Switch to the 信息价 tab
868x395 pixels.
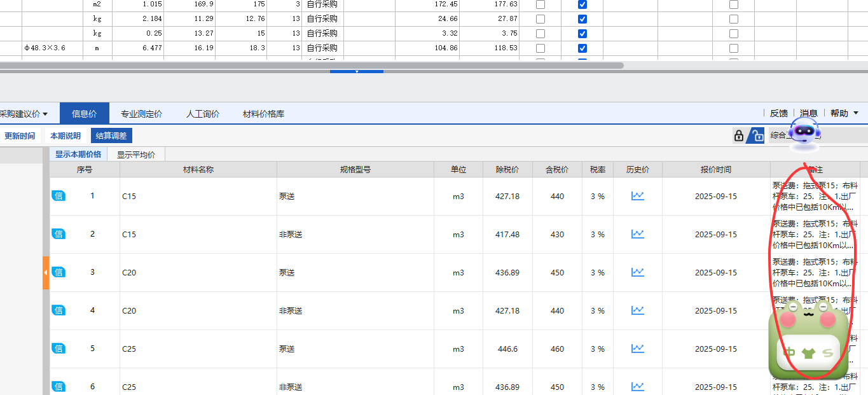pyautogui.click(x=85, y=114)
